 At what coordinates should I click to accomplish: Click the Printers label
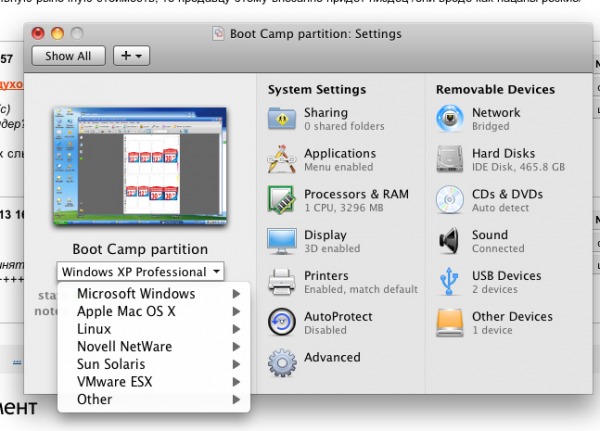326,276
